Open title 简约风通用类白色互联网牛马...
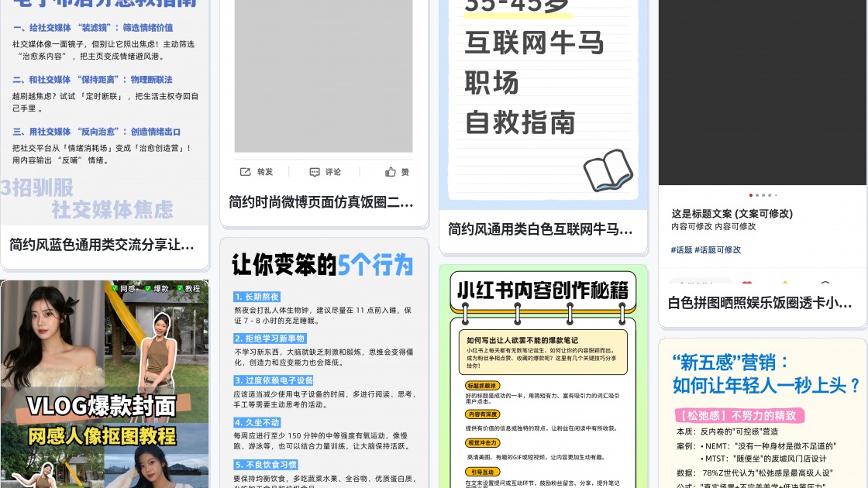Viewport: 868px width, 488px height. pos(540,229)
